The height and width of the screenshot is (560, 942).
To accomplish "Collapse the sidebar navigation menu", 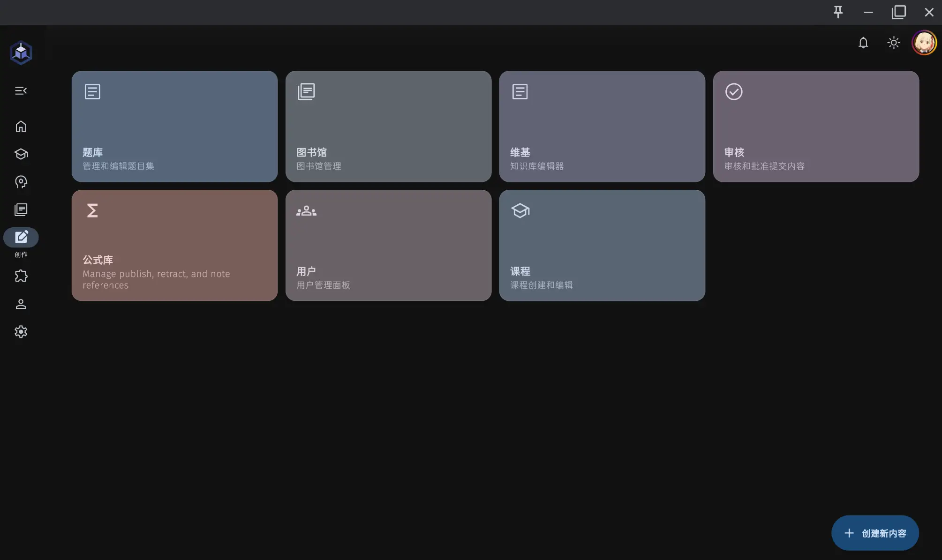I will click(x=21, y=91).
